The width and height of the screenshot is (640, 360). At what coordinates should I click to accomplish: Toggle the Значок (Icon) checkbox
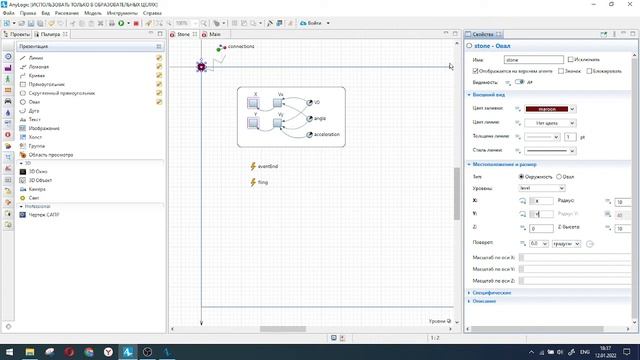561,71
